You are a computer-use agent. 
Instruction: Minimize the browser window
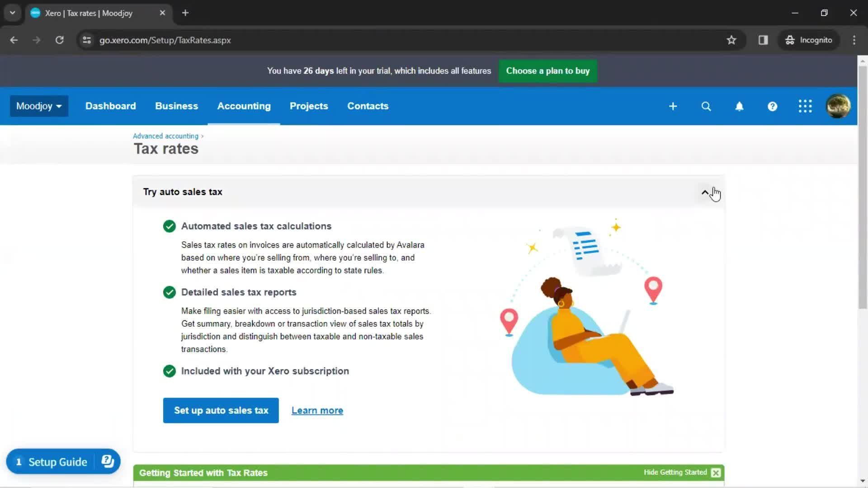pos(795,13)
